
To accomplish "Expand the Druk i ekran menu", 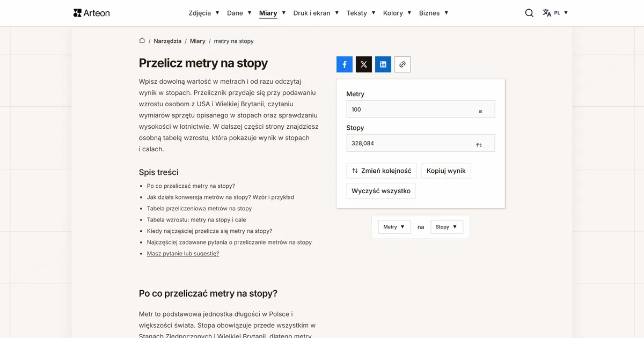I will (x=316, y=13).
